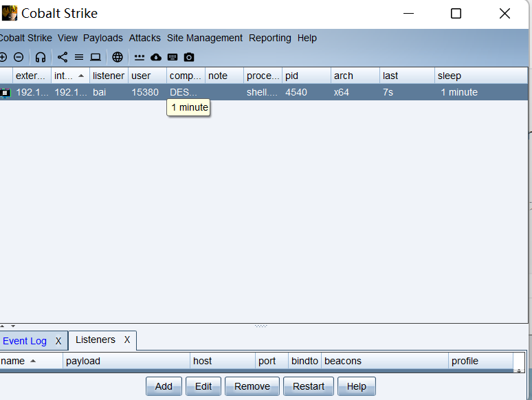Show target table laptop icon
Image resolution: width=532 pixels, height=400 pixels.
(96, 57)
